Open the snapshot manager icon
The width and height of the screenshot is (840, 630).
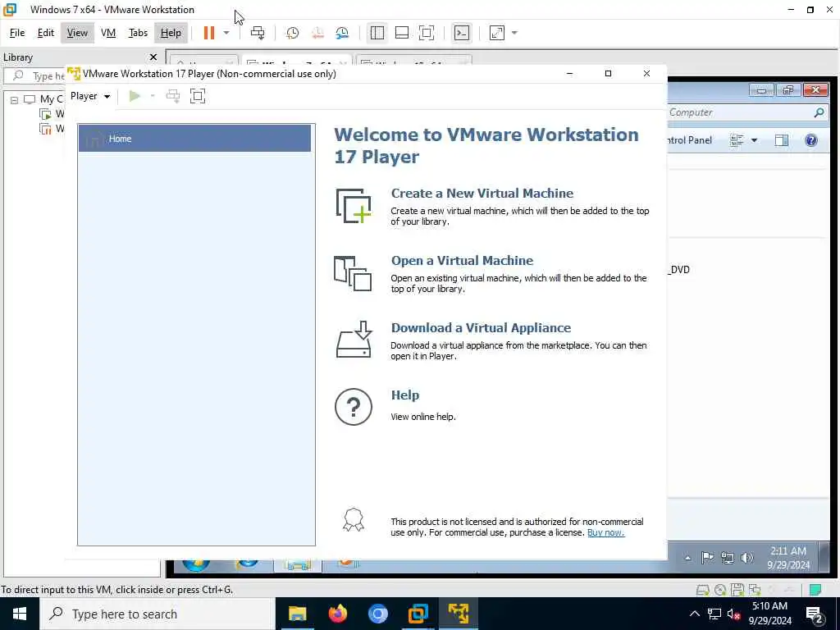click(x=342, y=33)
